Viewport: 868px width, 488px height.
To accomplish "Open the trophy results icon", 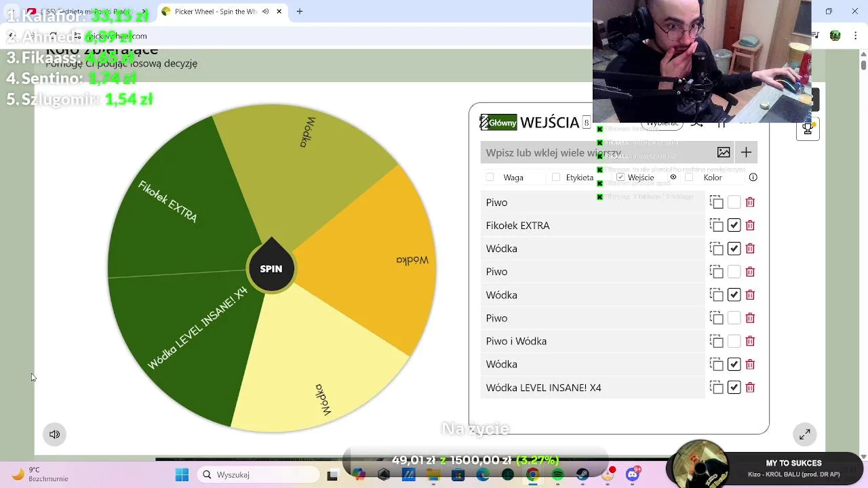I will (808, 129).
